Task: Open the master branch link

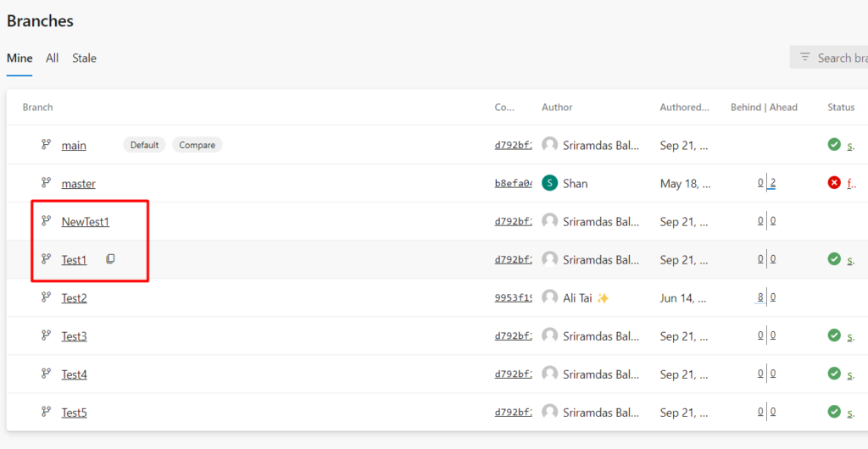Action: point(78,184)
